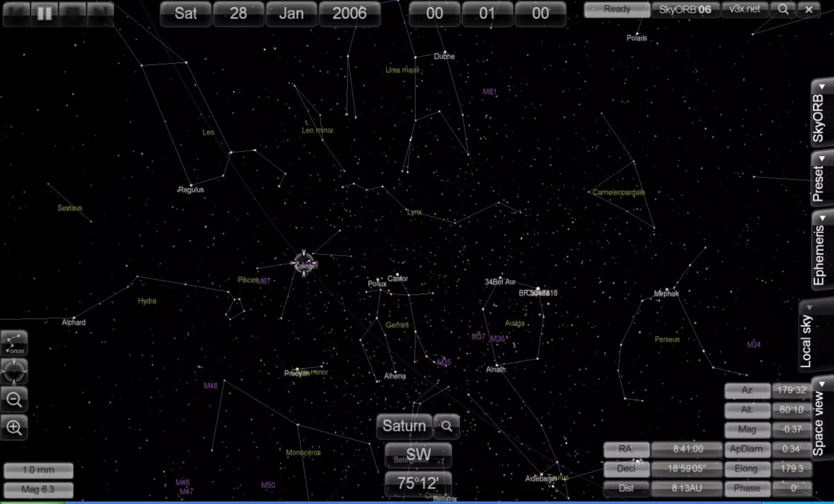Click the star Regulus in Leo
834x504 pixels.
(x=191, y=190)
